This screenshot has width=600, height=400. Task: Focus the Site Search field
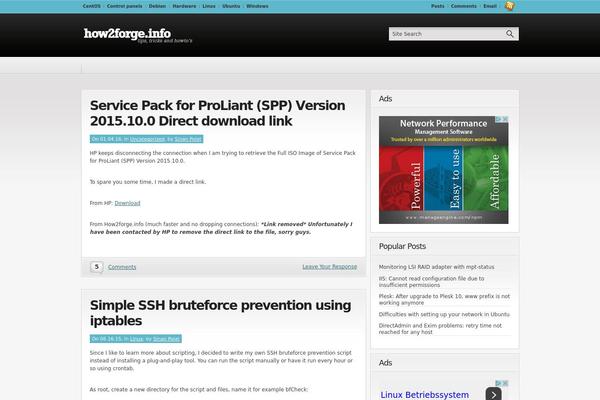[x=447, y=34]
